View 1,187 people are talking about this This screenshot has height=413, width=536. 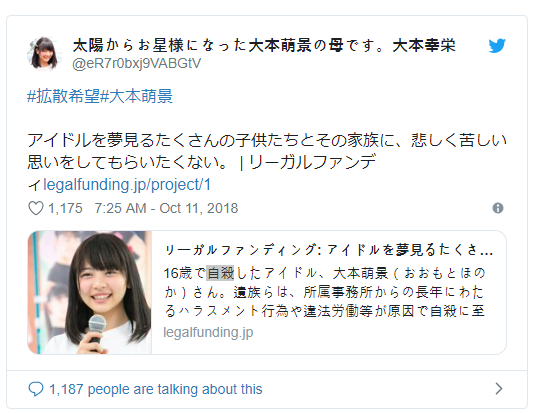(x=156, y=389)
